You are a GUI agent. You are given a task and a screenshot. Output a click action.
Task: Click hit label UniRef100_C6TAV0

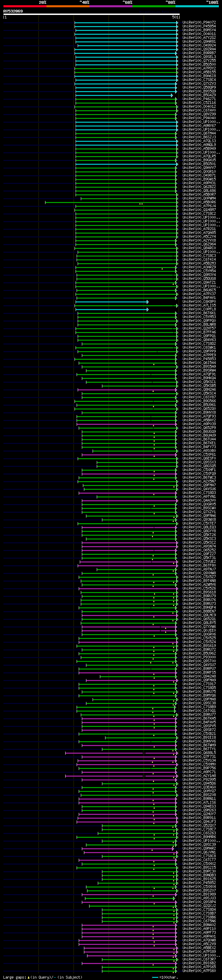tap(199, 110)
